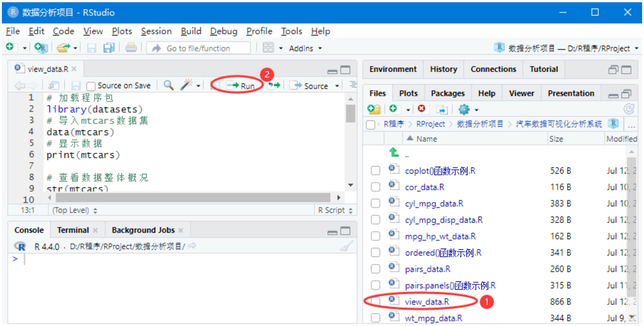The height and width of the screenshot is (326, 644).
Task: Select the checkbox for pairs_data.R
Action: pos(375,269)
